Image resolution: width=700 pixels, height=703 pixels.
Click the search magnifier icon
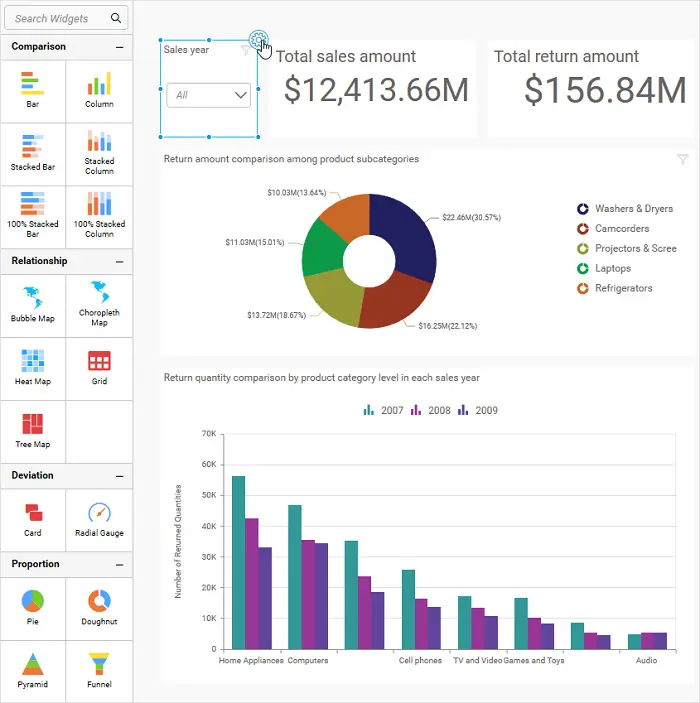[x=117, y=18]
